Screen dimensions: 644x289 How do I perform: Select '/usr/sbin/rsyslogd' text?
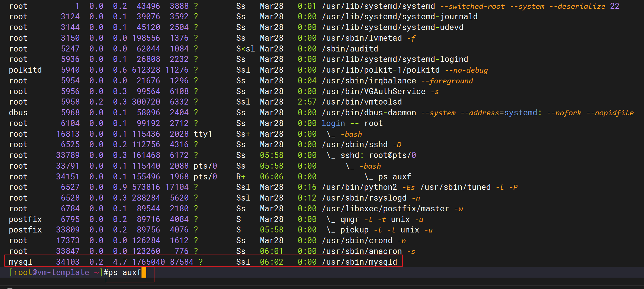[x=364, y=198]
